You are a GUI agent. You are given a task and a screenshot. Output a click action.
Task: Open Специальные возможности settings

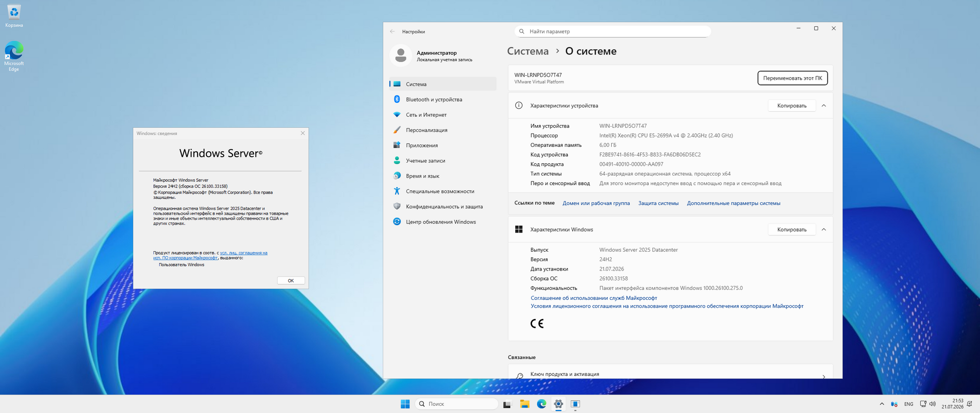tap(442, 191)
